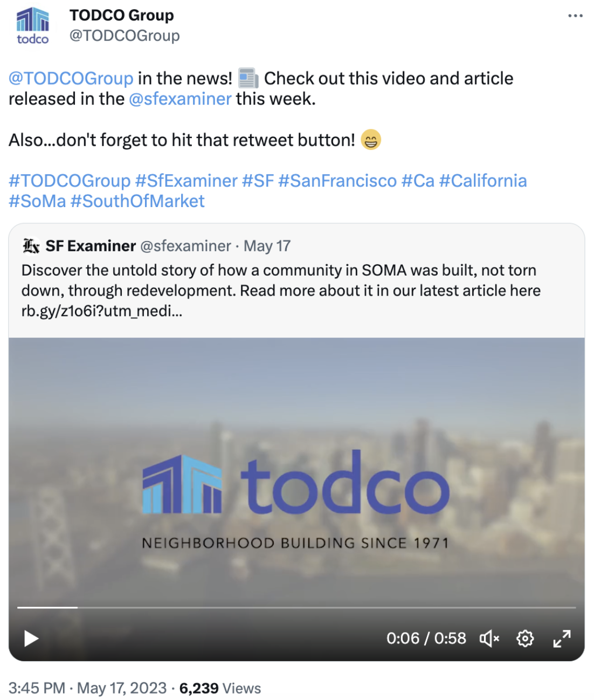Play the embedded video
This screenshot has width=594, height=700.
tap(31, 639)
